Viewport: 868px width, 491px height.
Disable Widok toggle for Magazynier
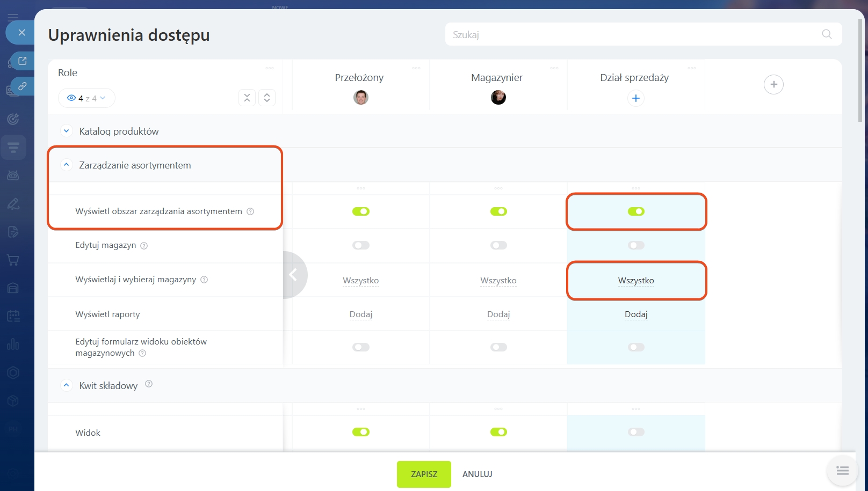(498, 432)
